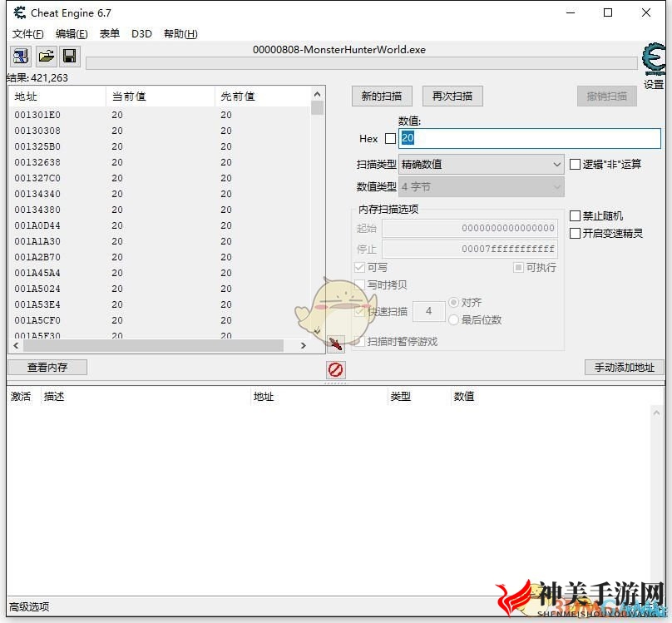Open Cheat Engine settings logo icon
Screen dimensions: 672x623
click(x=654, y=59)
